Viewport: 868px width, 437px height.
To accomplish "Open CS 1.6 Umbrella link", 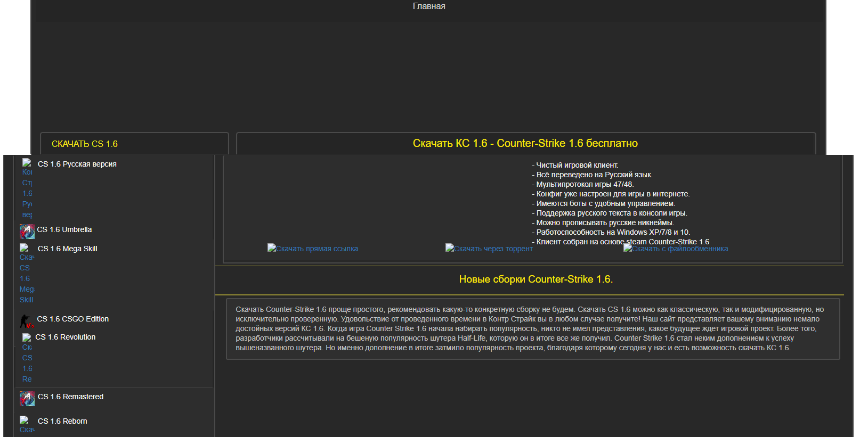I will tap(64, 229).
